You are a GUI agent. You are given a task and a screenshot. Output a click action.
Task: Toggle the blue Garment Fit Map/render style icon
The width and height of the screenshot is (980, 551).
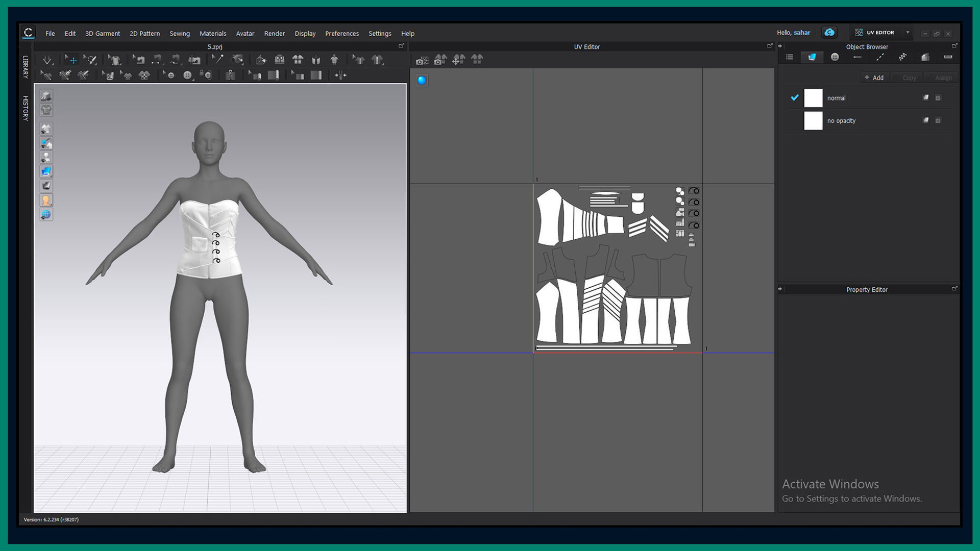pyautogui.click(x=46, y=171)
